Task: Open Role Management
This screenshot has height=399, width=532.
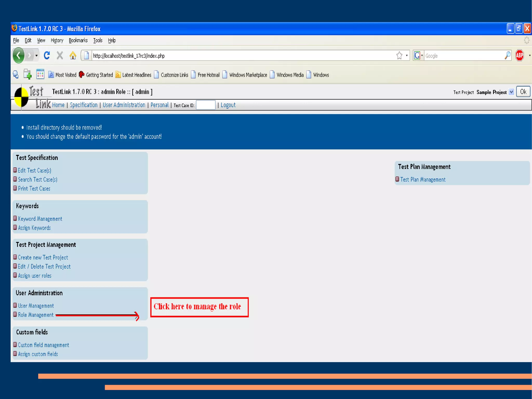Action: [36, 315]
